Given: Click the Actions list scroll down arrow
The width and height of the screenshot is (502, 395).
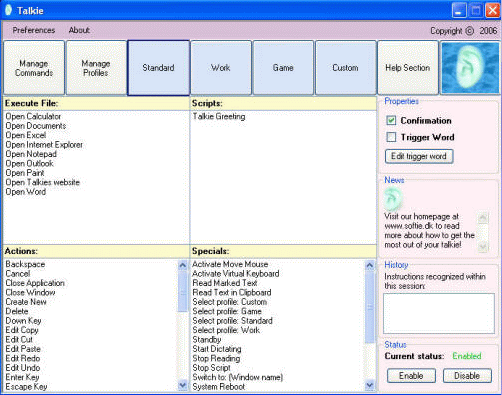Looking at the screenshot, I should coord(183,386).
